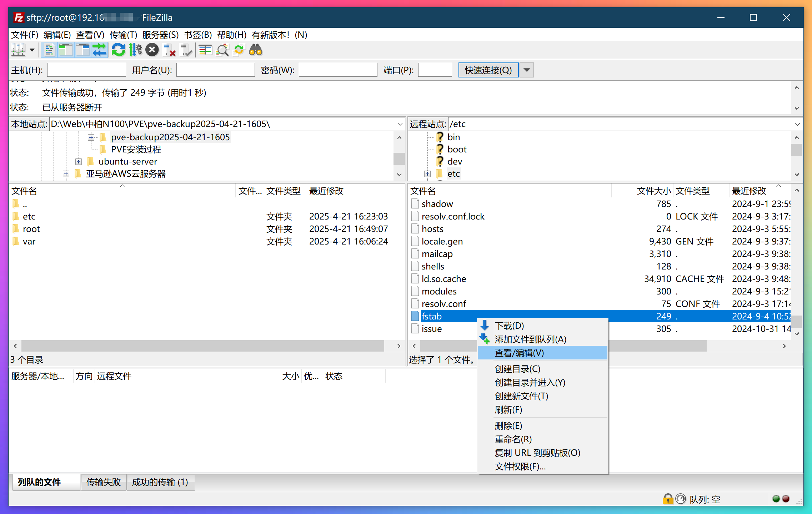Image resolution: width=812 pixels, height=514 pixels.
Task: Open transfer speed limit settings
Action: point(135,50)
